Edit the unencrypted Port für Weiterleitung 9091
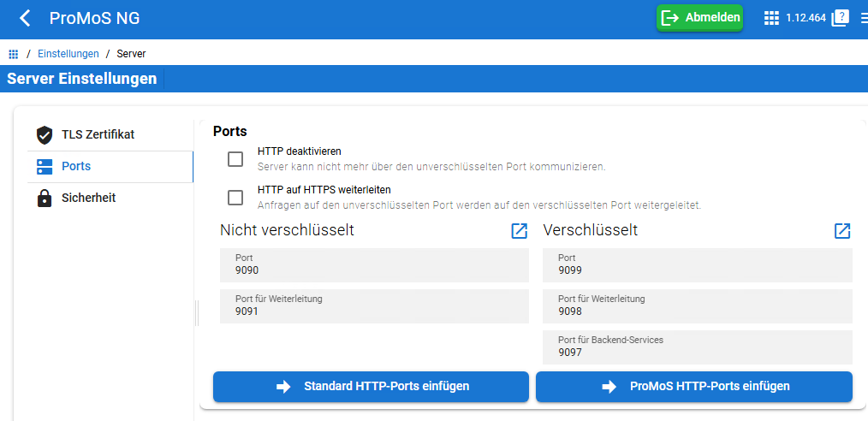Image resolution: width=868 pixels, height=421 pixels. (x=374, y=306)
